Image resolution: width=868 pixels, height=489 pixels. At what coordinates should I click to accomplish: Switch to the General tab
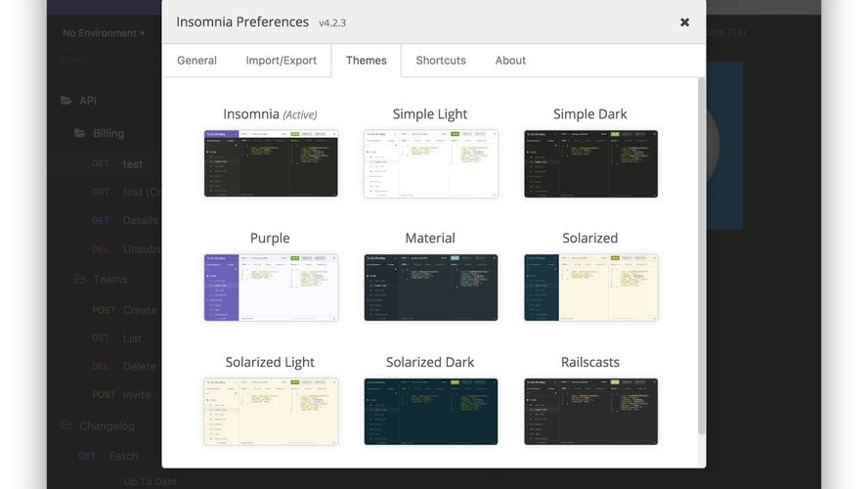196,61
